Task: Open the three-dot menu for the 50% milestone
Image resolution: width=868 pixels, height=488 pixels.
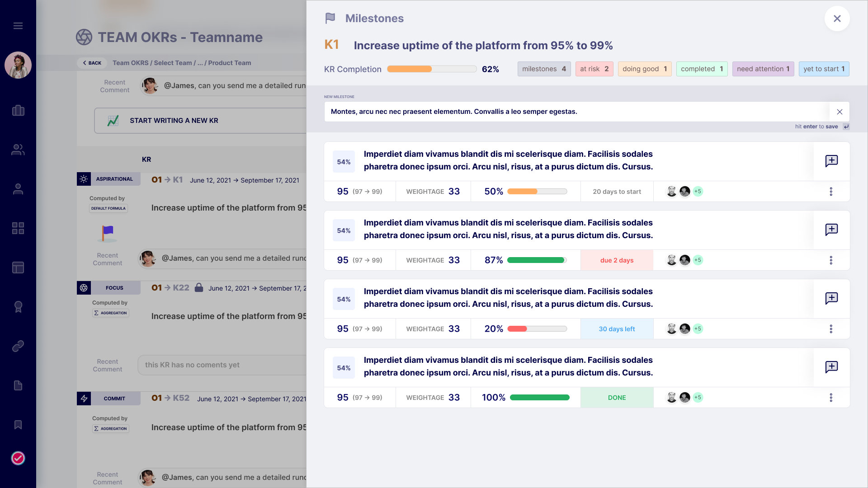Action: click(831, 192)
